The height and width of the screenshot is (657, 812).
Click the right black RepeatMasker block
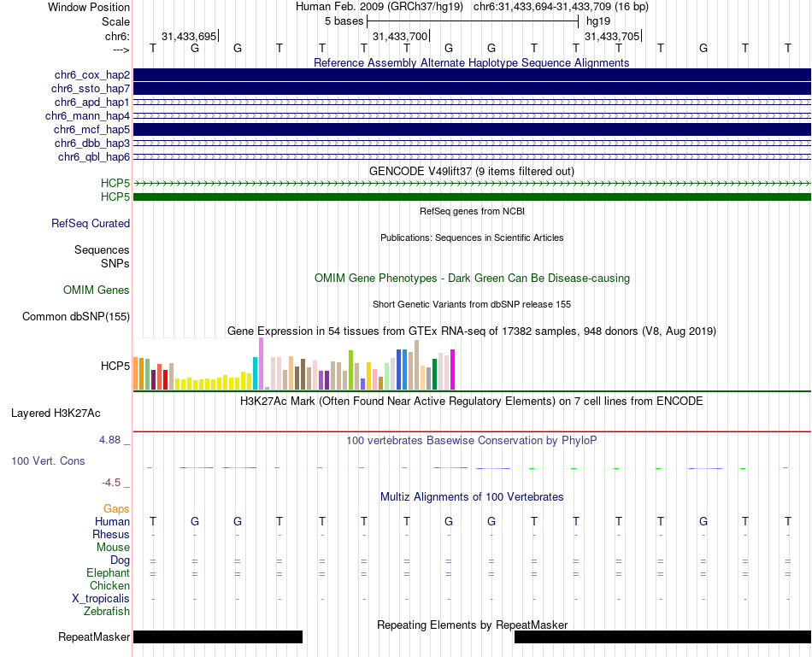click(x=662, y=636)
